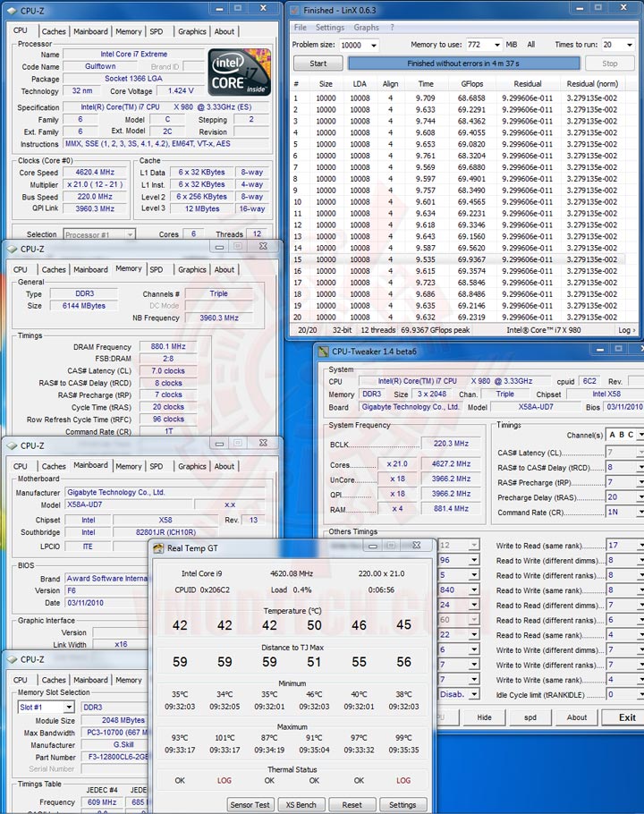
Task: Click '12 threads' in LinX status bar
Action: click(x=377, y=330)
